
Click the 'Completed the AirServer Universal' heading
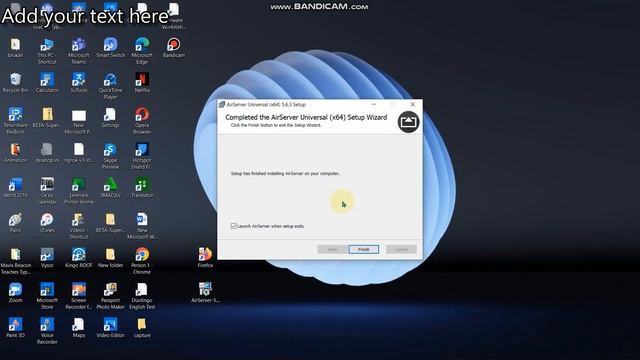click(306, 117)
